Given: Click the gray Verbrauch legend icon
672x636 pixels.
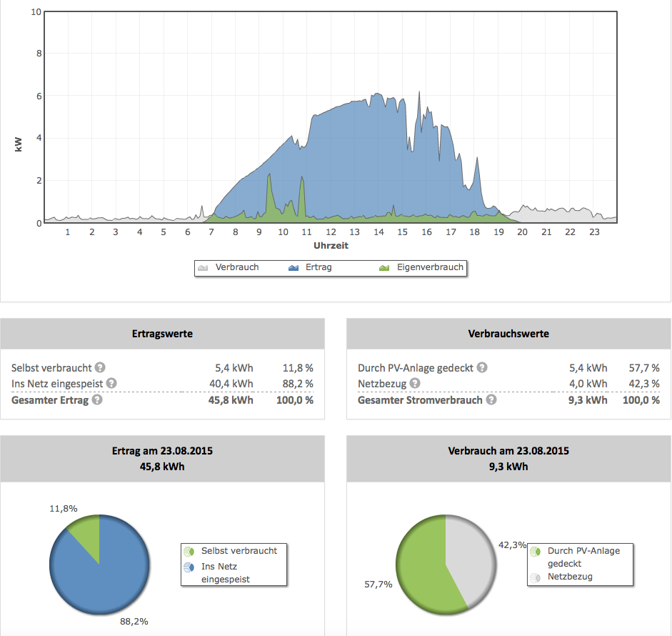Looking at the screenshot, I should pos(203,268).
